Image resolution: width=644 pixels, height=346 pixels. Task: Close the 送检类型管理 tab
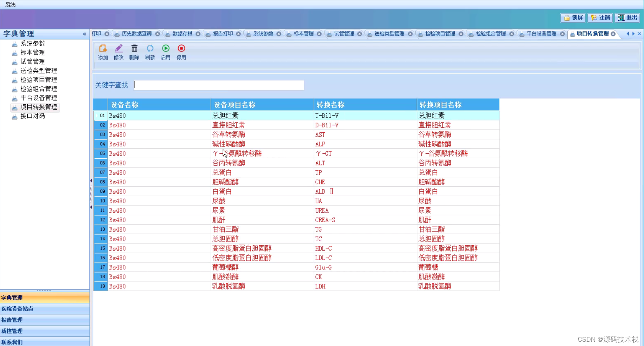point(410,34)
